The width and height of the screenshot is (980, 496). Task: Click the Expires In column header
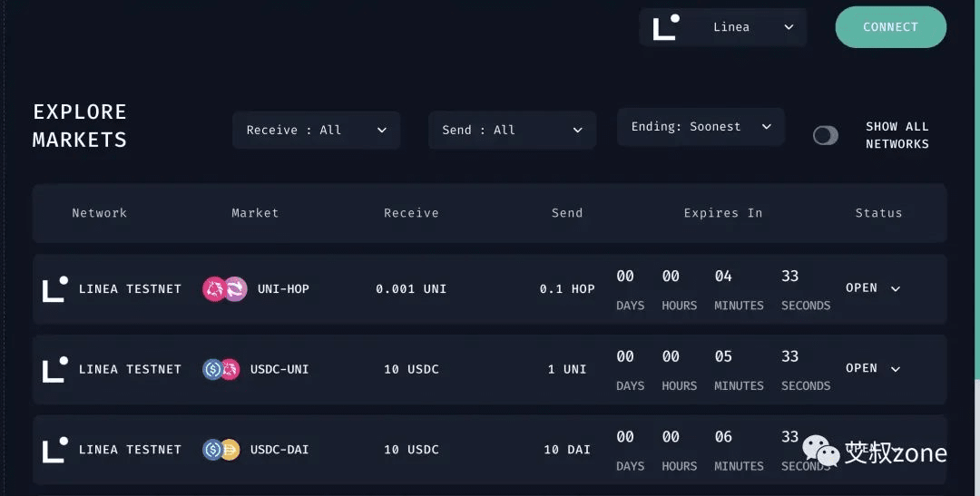coord(723,213)
